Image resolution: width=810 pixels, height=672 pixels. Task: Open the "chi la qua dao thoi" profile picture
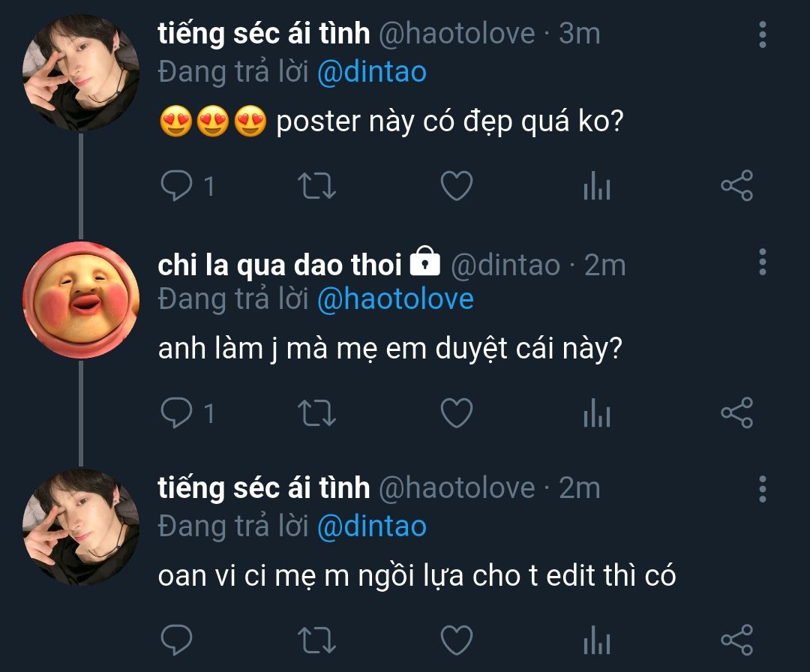coord(81,300)
